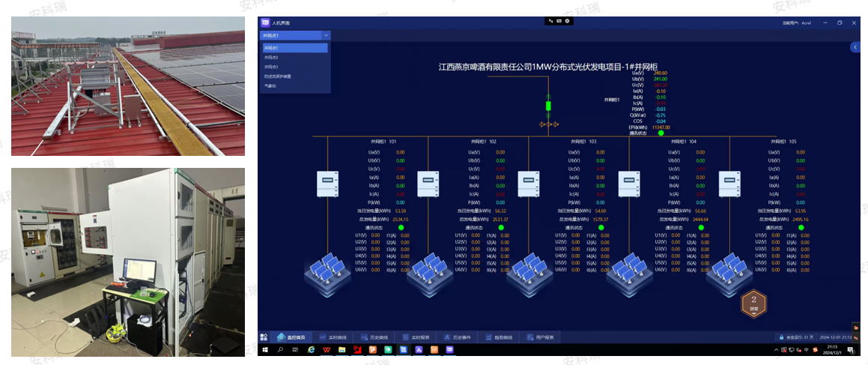Open the Windows Start menu

point(265,349)
